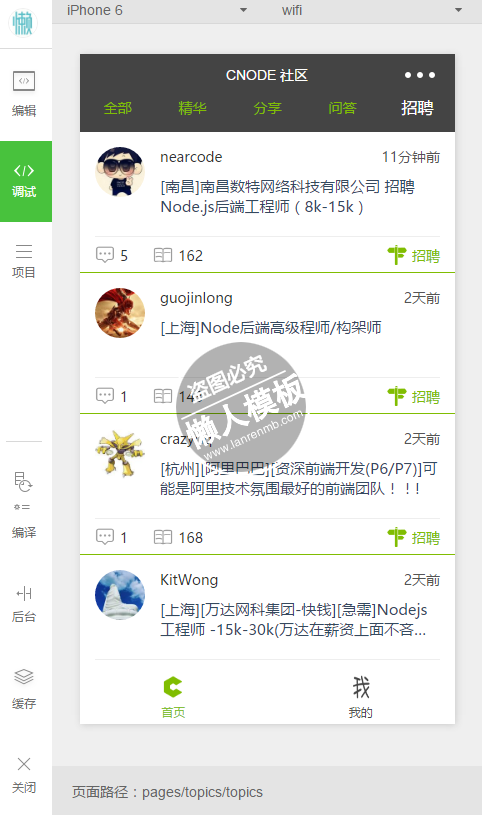
Task: Open the 项目 (project) sidebar panel
Action: click(24, 261)
